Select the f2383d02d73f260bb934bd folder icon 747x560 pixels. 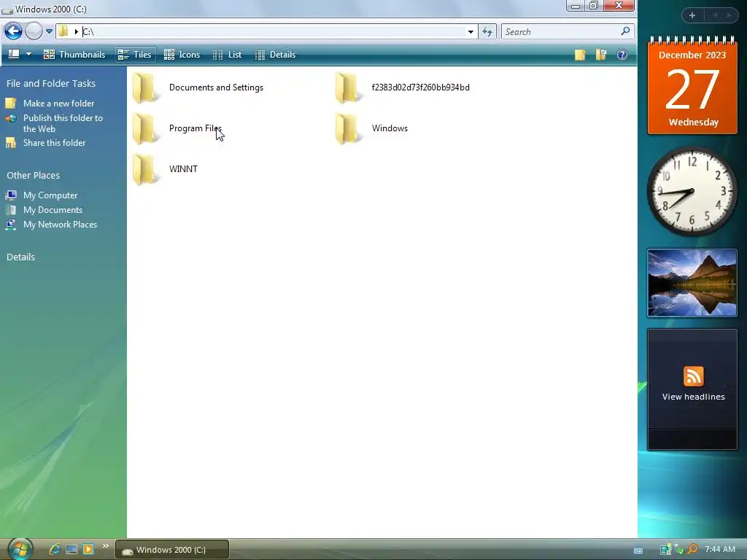(x=348, y=87)
